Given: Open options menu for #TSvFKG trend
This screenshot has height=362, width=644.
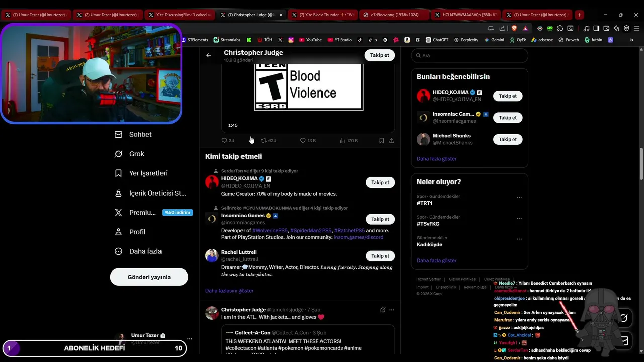Looking at the screenshot, I should [519, 218].
